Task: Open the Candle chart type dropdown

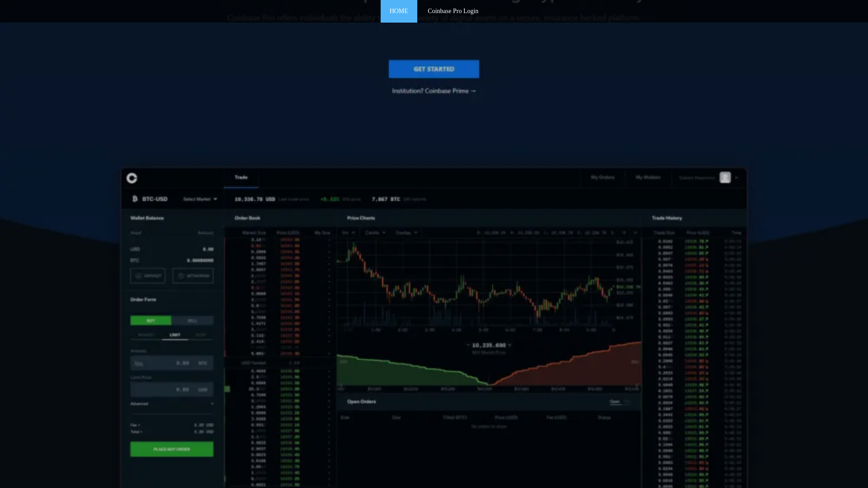Action: tap(375, 233)
